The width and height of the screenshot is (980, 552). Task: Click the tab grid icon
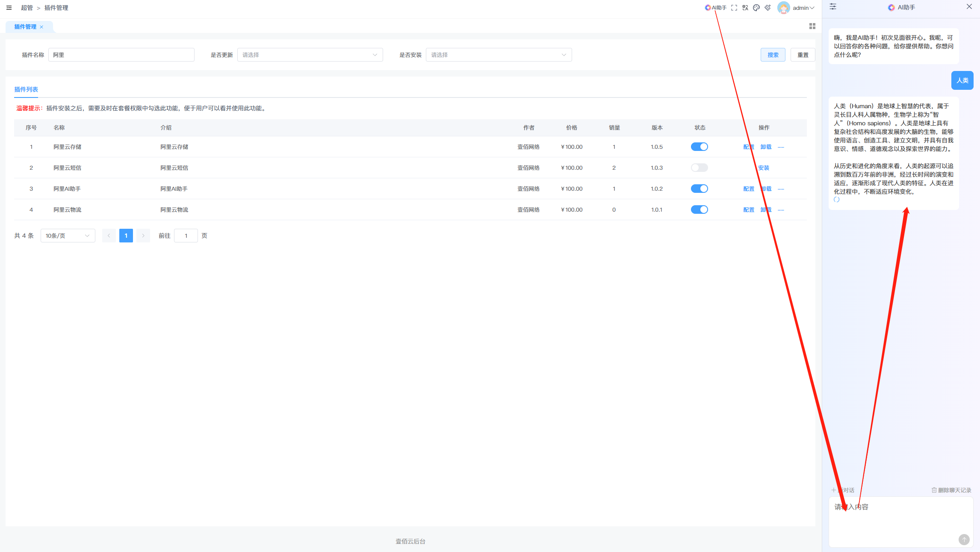[812, 27]
